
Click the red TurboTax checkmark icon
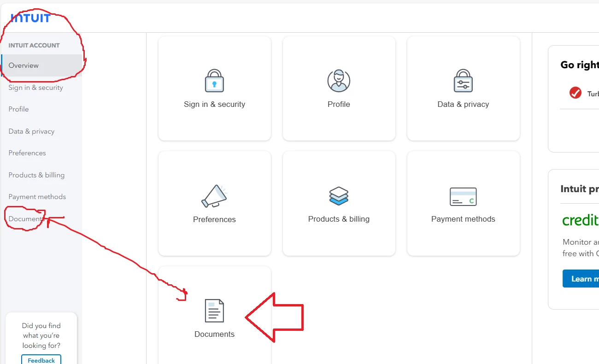576,93
